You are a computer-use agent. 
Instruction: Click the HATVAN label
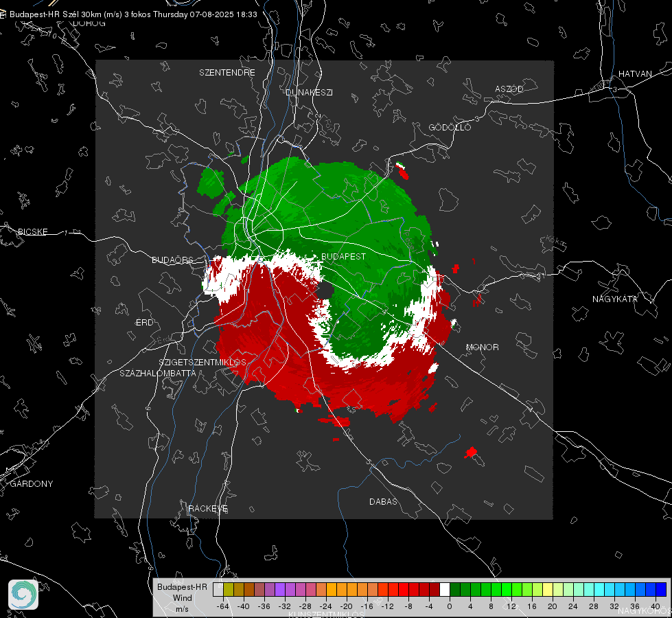[x=635, y=74]
